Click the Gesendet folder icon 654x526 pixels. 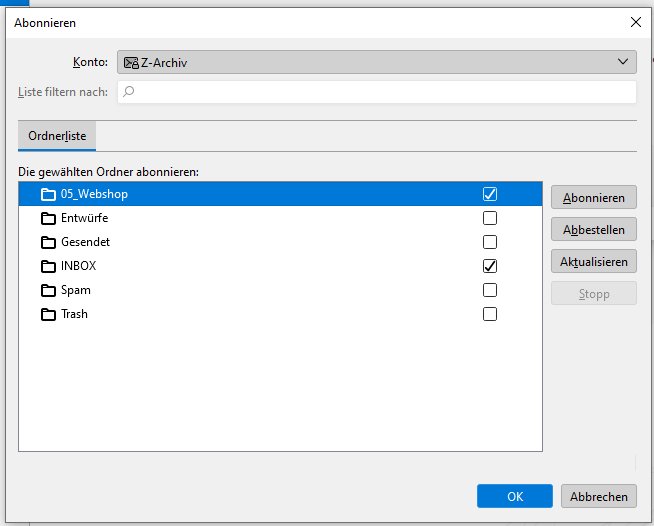[x=48, y=242]
